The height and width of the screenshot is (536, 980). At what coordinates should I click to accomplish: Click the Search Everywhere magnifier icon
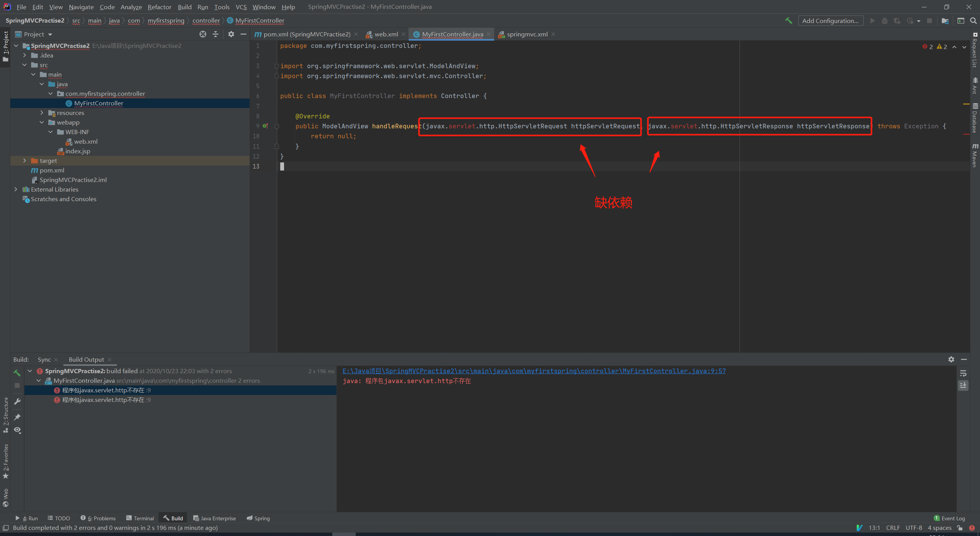click(x=973, y=21)
